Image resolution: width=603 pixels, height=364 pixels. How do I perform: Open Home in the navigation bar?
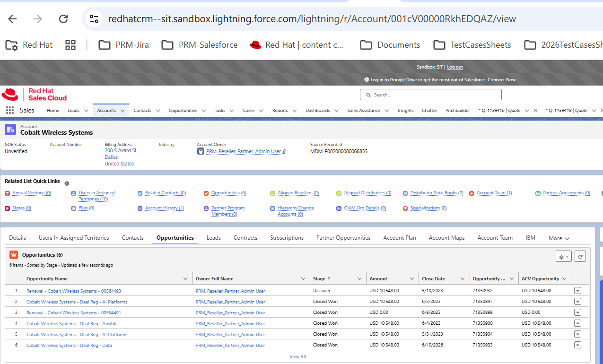53,111
